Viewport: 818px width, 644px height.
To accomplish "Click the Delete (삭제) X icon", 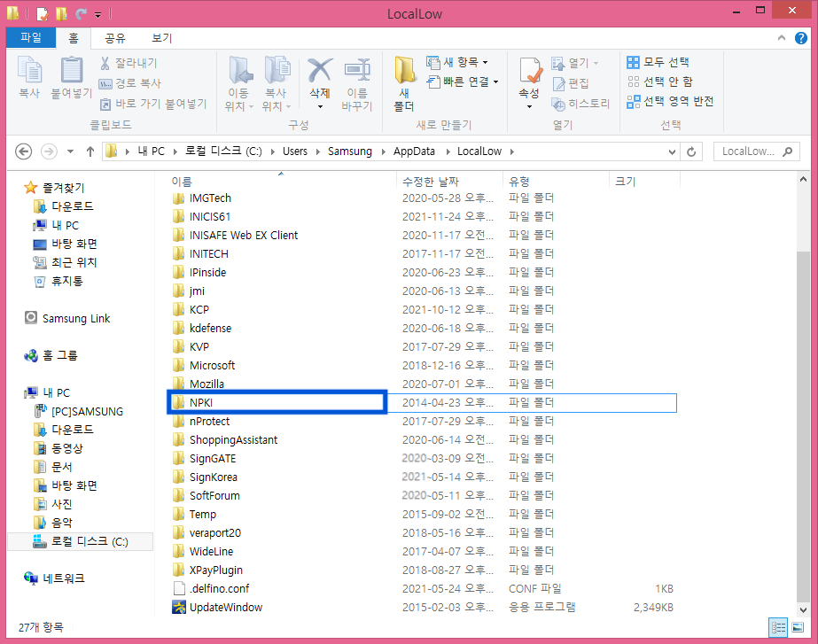I will (x=320, y=70).
